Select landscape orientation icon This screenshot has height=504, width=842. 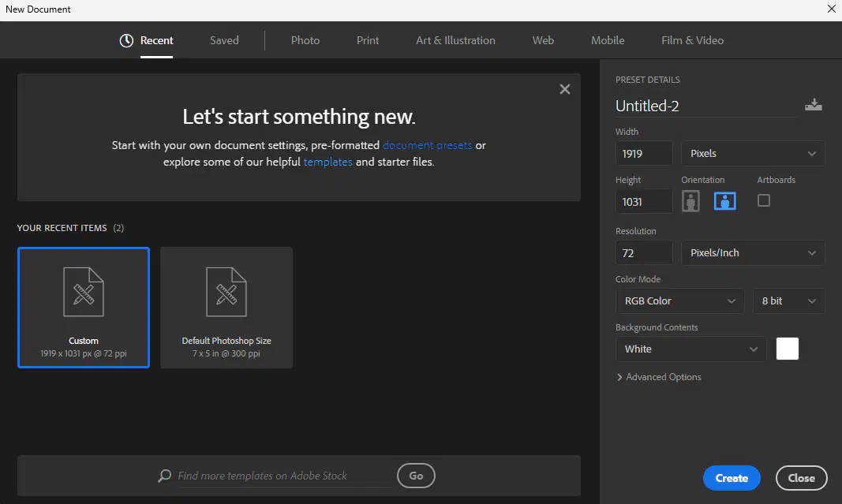pyautogui.click(x=724, y=201)
